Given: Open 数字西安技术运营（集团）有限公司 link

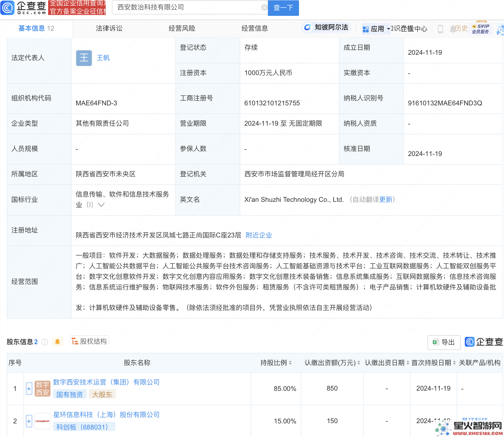Looking at the screenshot, I should tap(106, 382).
